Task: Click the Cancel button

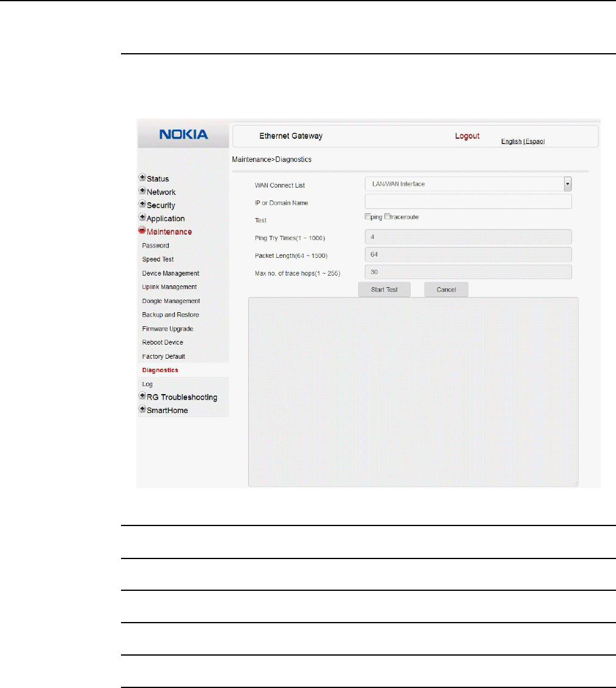Action: pyautogui.click(x=446, y=290)
